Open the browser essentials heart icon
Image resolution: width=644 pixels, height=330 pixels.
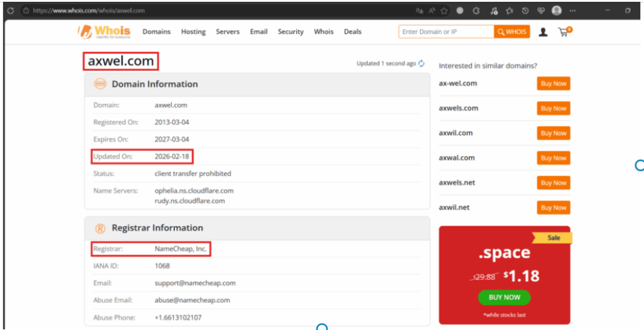pos(541,11)
